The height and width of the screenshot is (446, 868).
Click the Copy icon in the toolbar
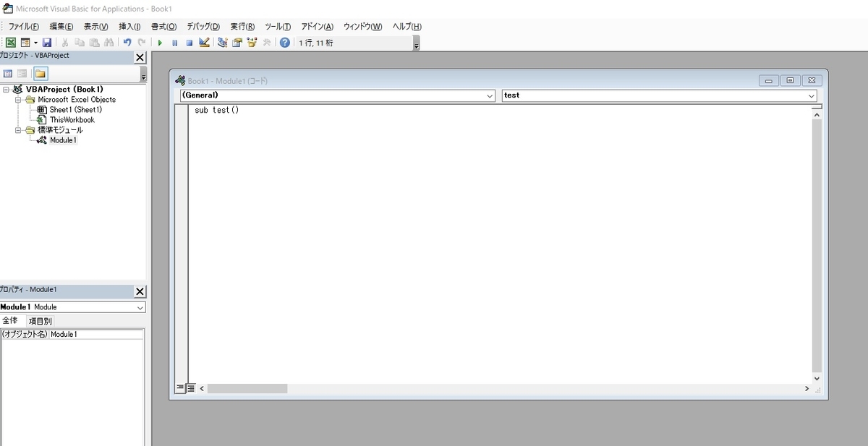pyautogui.click(x=80, y=43)
